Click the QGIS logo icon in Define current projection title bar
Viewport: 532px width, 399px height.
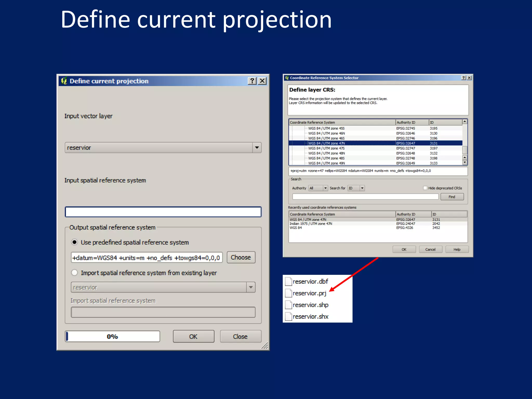[x=64, y=81]
